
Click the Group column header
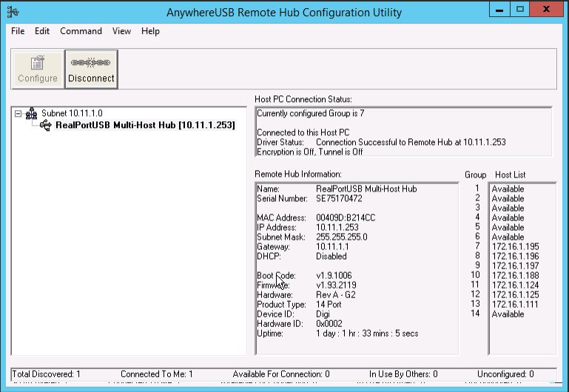click(x=475, y=175)
